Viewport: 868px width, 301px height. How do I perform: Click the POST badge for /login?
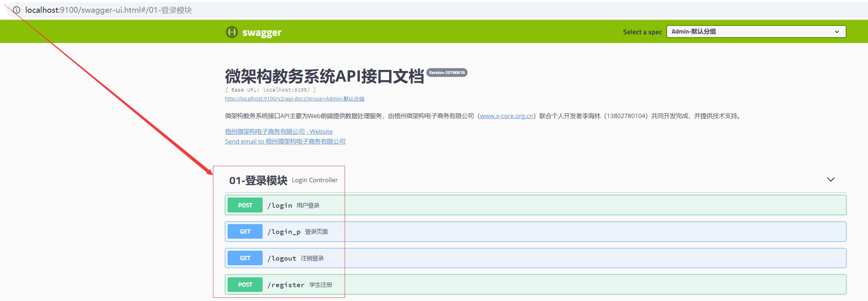click(245, 205)
